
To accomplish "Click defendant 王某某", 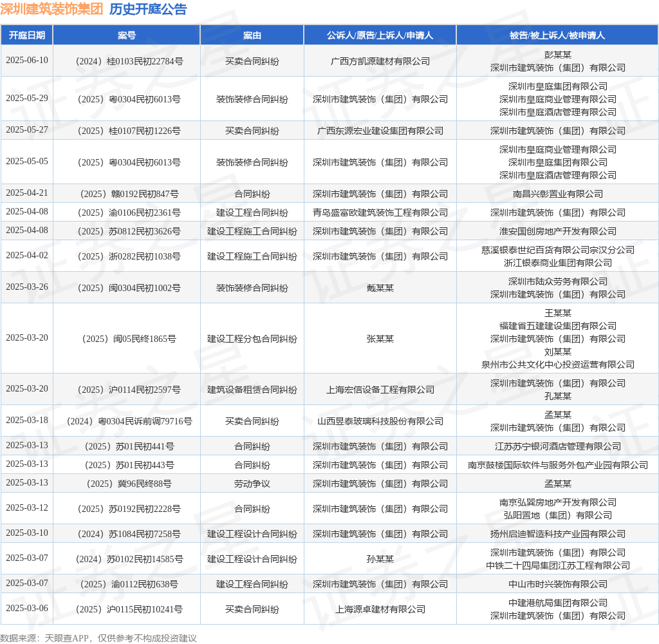I will [558, 313].
